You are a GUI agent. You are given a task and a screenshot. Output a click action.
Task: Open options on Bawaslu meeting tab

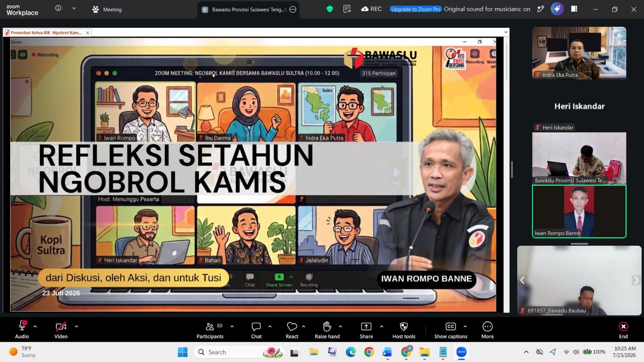point(293,10)
